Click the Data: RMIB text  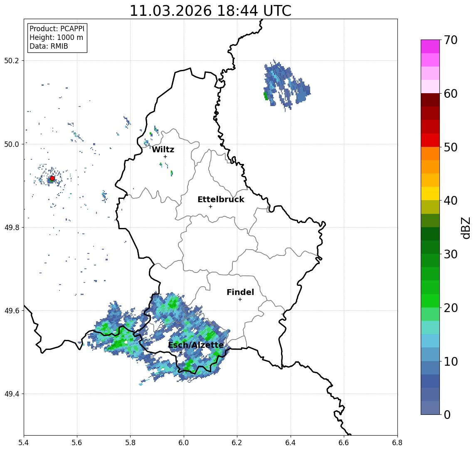coord(49,46)
